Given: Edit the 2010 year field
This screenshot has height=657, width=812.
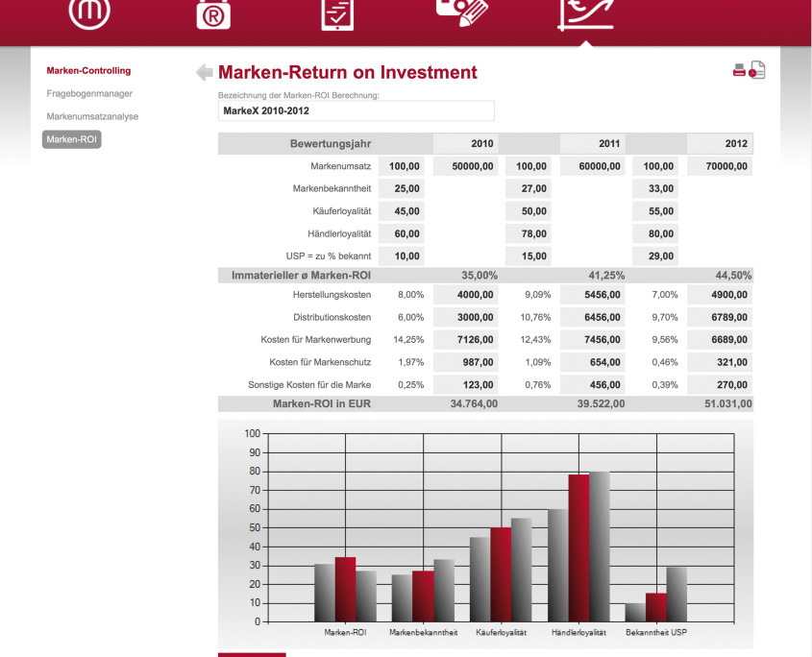Looking at the screenshot, I should (465, 143).
